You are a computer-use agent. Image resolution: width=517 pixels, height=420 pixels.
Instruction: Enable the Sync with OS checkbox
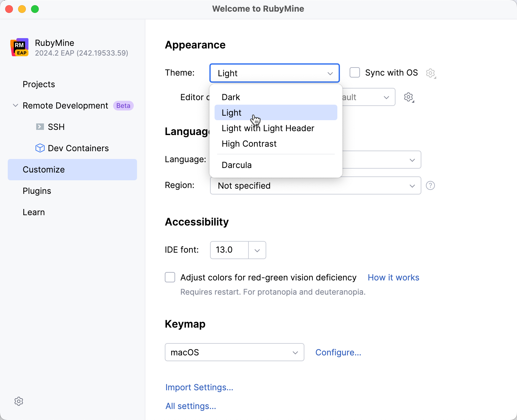pos(354,72)
